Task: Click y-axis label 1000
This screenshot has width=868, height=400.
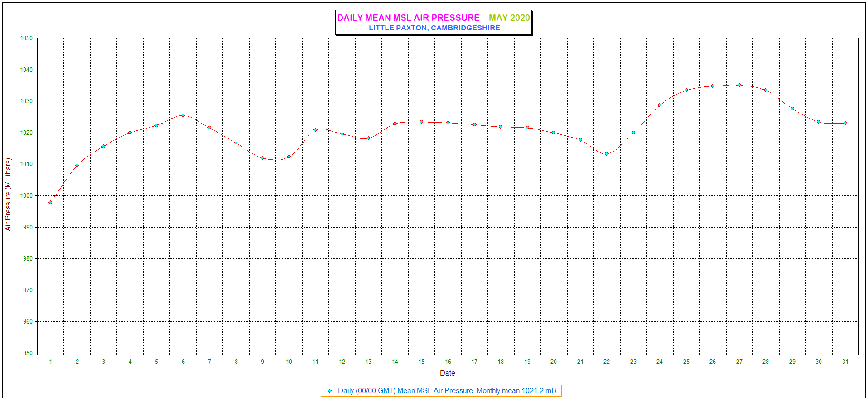Action: point(26,196)
